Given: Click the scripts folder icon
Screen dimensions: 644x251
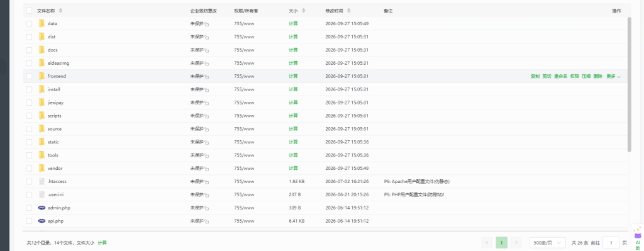Looking at the screenshot, I should pos(42,116).
